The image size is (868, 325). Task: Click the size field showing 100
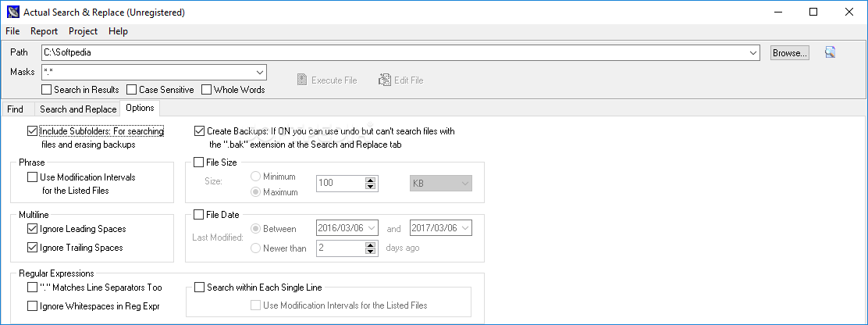tap(341, 184)
